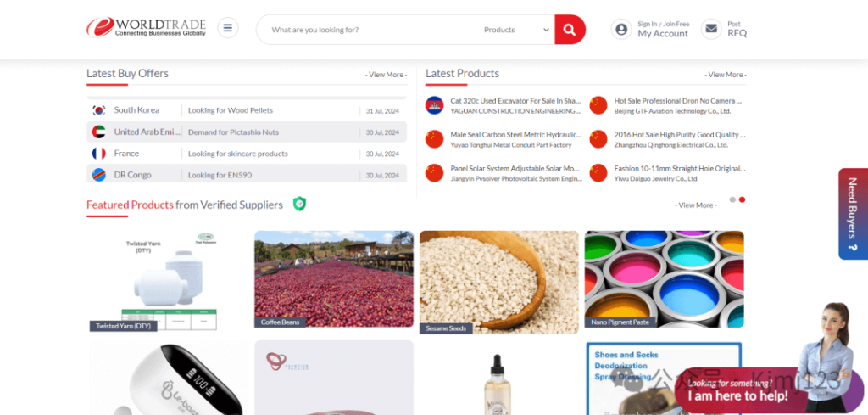Select the gray carousel dot
The image size is (868, 415).
point(732,199)
